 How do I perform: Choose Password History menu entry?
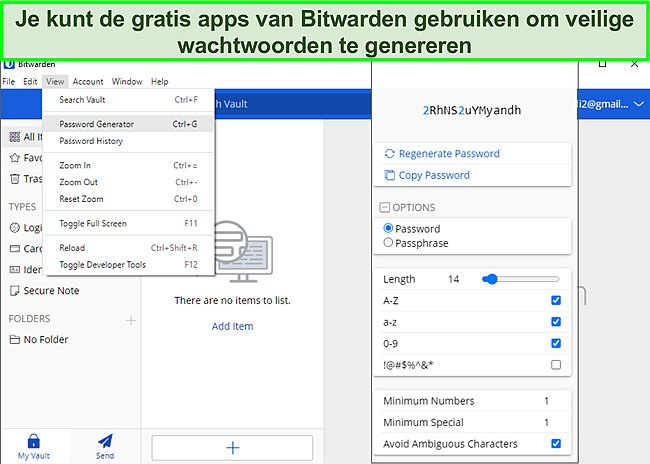point(129,141)
